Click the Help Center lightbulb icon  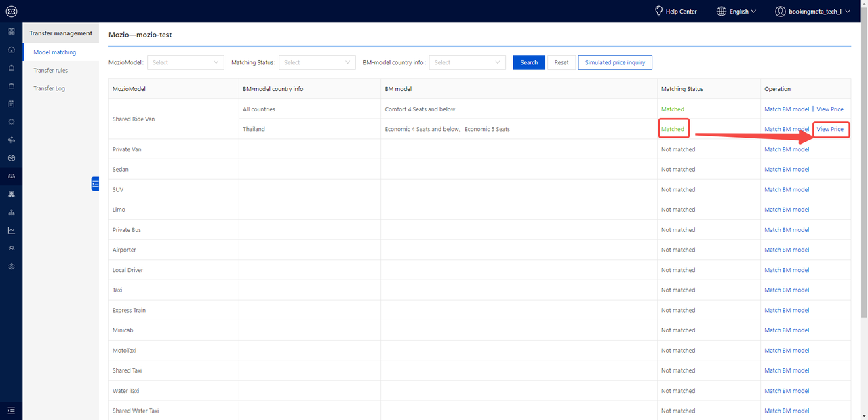click(658, 12)
